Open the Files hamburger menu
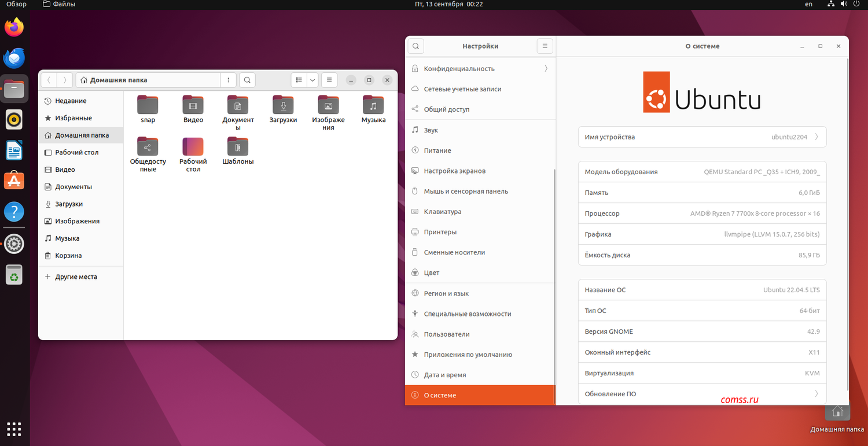The height and width of the screenshot is (446, 868). [x=329, y=80]
